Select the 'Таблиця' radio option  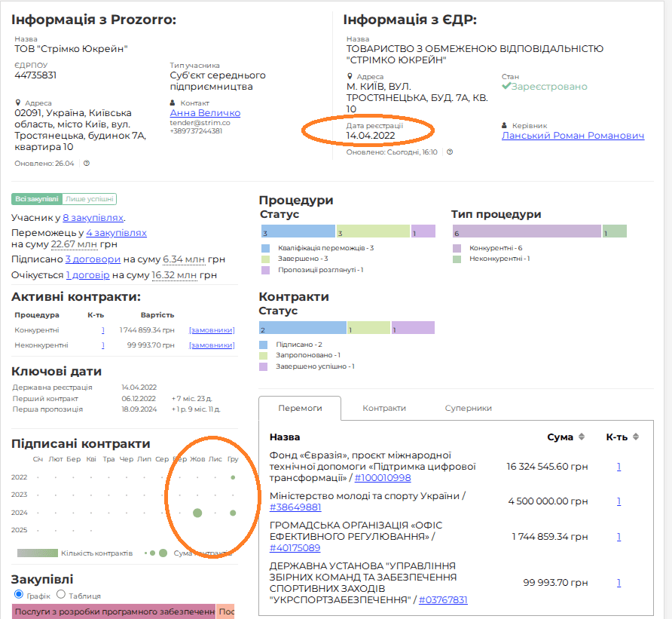[x=72, y=595]
